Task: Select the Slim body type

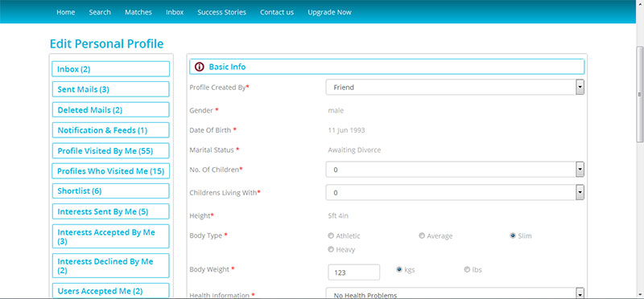Action: pos(513,236)
